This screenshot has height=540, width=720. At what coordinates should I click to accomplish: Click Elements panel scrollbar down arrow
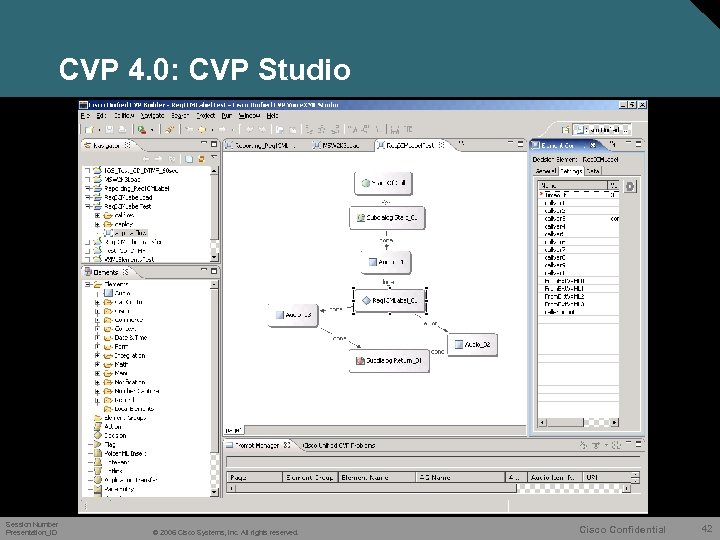tap(214, 492)
